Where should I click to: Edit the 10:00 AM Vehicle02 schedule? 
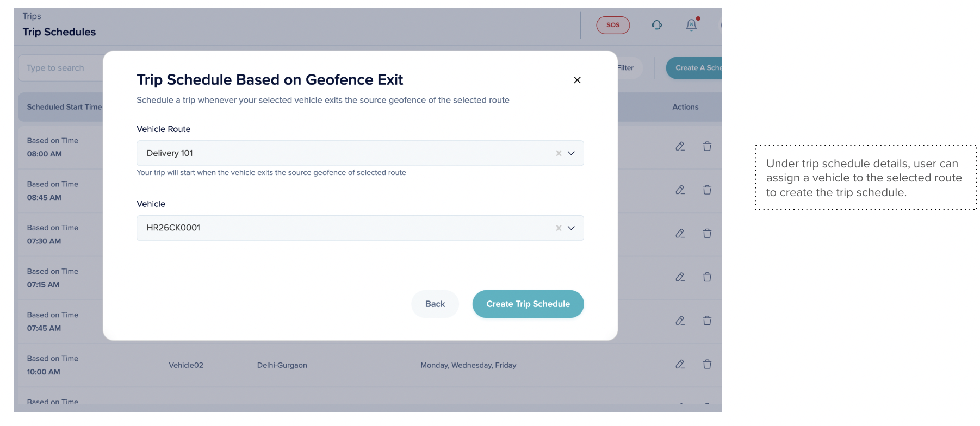[680, 365]
